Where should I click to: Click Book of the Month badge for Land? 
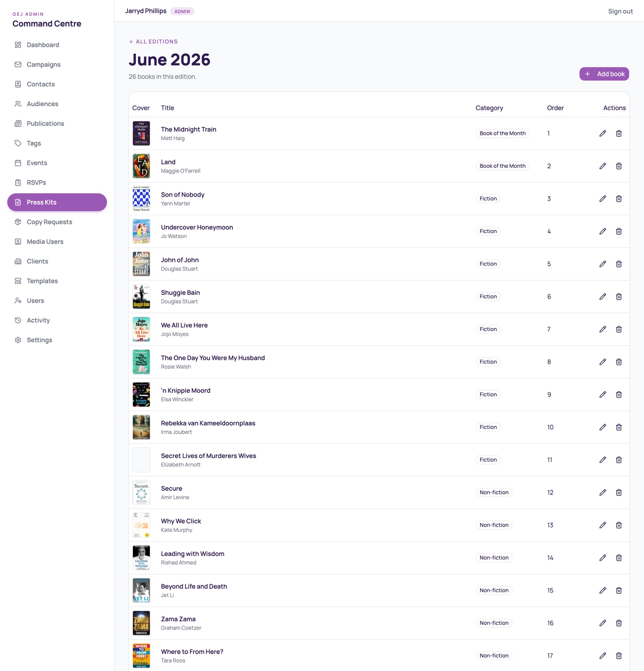coord(503,166)
